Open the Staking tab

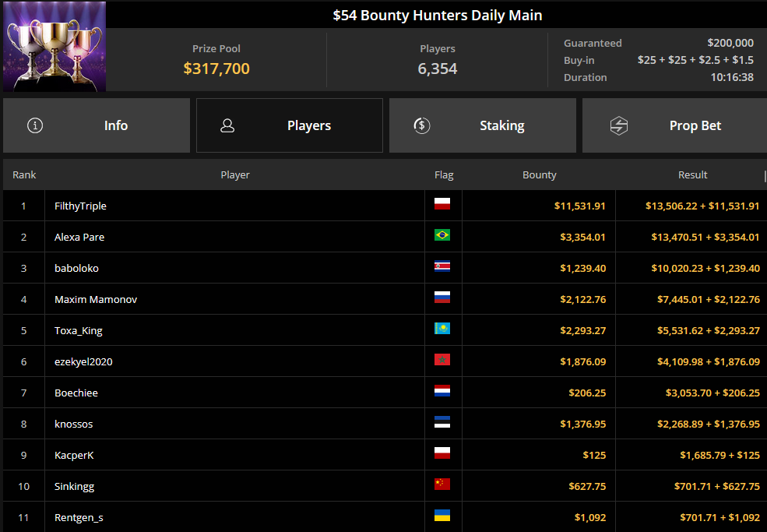point(482,125)
